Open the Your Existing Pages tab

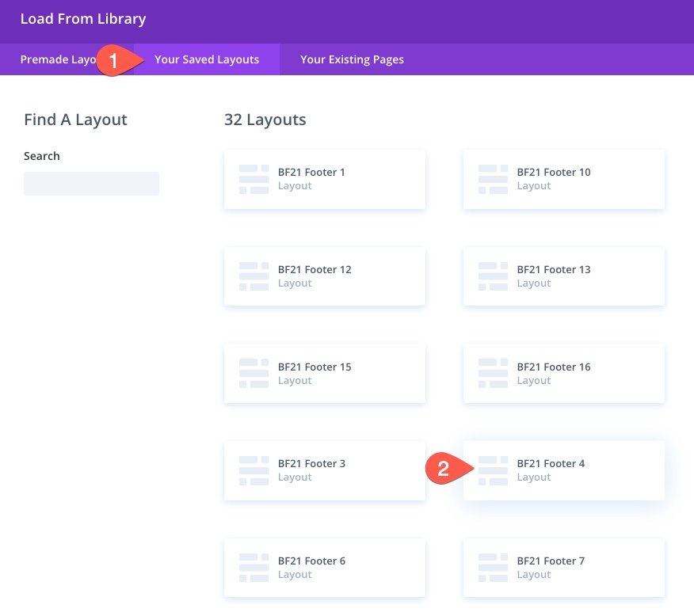click(x=352, y=59)
